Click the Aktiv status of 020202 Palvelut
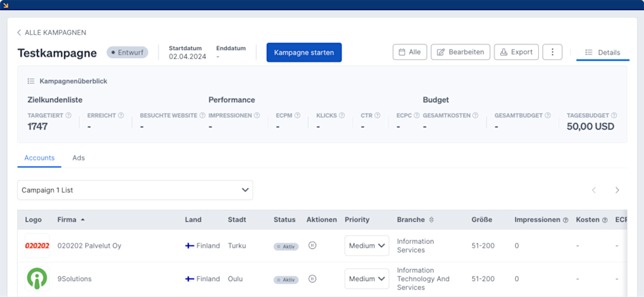Screen dimensions: 644x297 286,246
